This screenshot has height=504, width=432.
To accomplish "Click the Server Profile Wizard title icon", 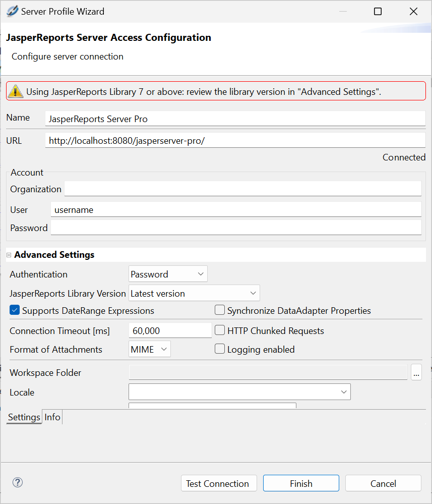I will (x=12, y=11).
